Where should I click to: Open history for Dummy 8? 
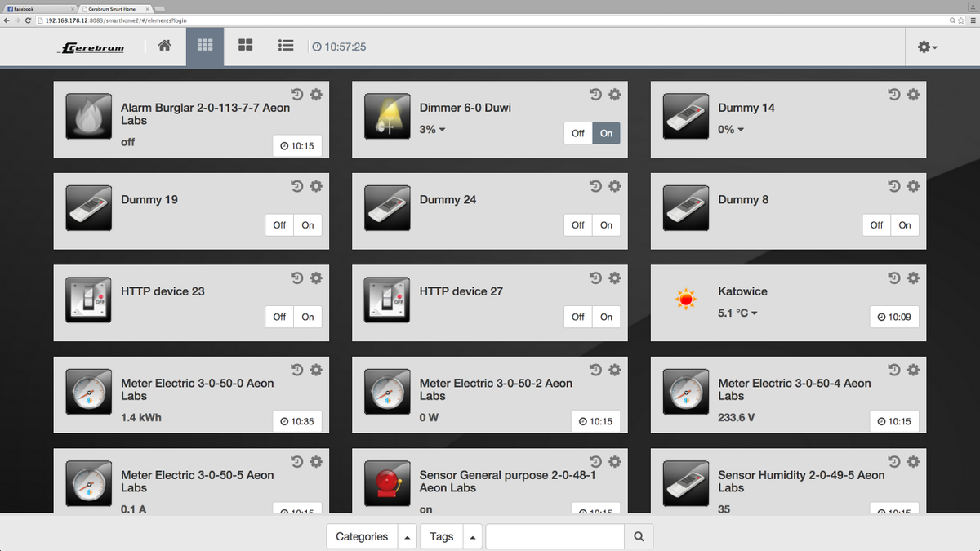[x=894, y=186]
